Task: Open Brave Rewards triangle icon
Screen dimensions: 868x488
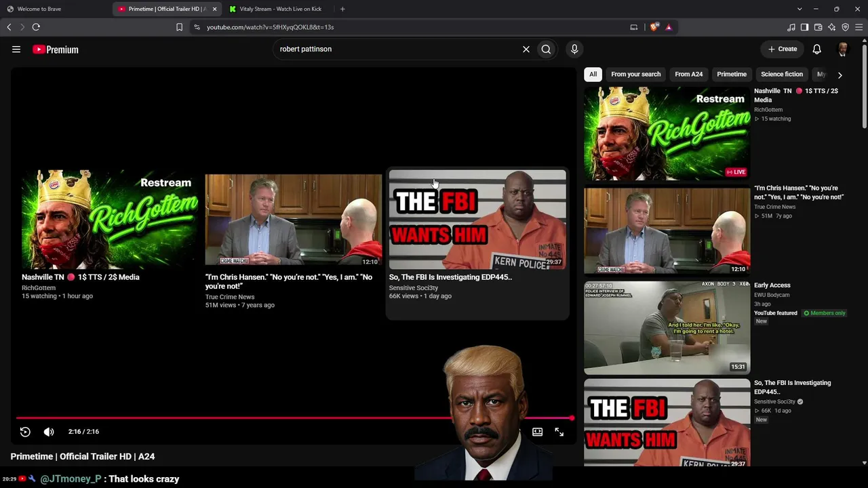Action: 669,27
